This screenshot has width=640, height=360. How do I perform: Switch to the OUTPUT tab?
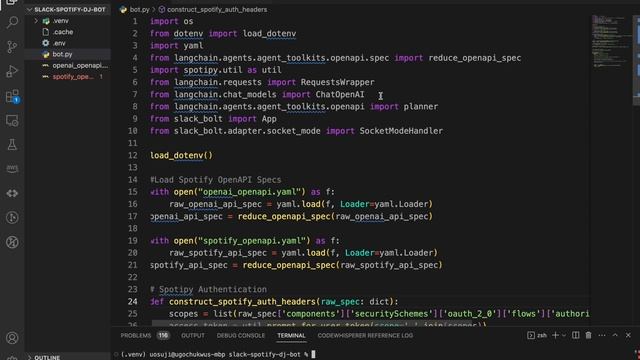[193, 335]
